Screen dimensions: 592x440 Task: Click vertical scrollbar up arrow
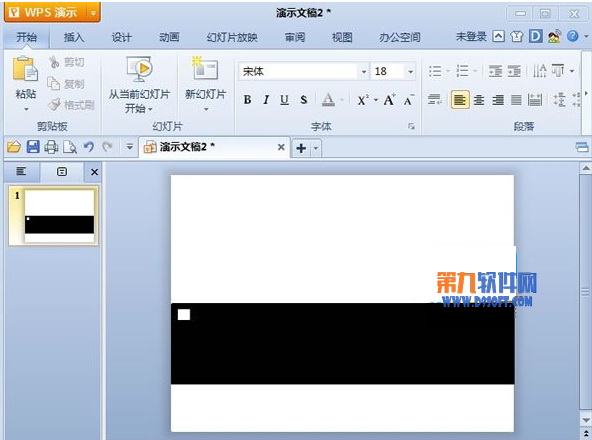click(586, 168)
